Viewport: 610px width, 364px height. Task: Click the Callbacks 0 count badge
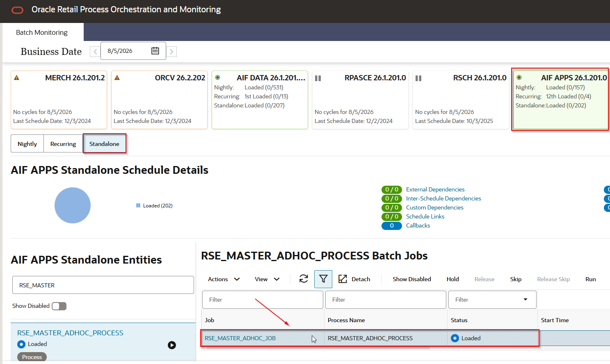point(392,225)
